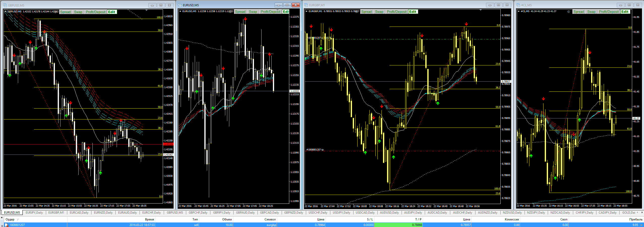The image size is (644, 227).
Task: Switch to GBPCHF,Daily chart tab
Action: pos(198,212)
